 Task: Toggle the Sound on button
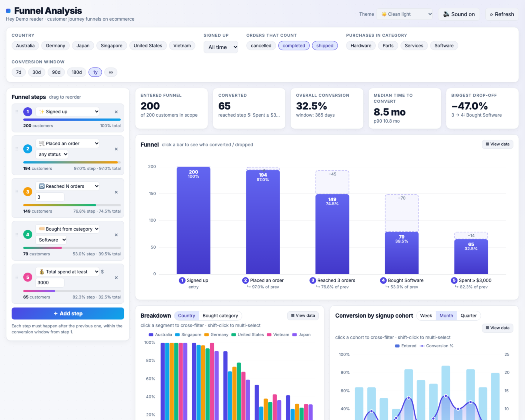coord(459,14)
